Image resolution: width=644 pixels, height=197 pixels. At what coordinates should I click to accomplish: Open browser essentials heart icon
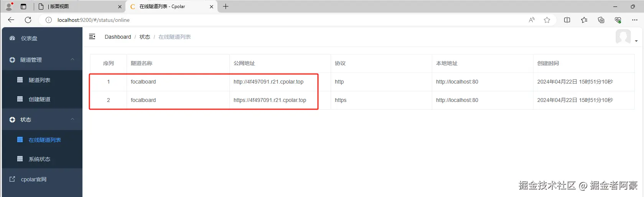[x=618, y=20]
